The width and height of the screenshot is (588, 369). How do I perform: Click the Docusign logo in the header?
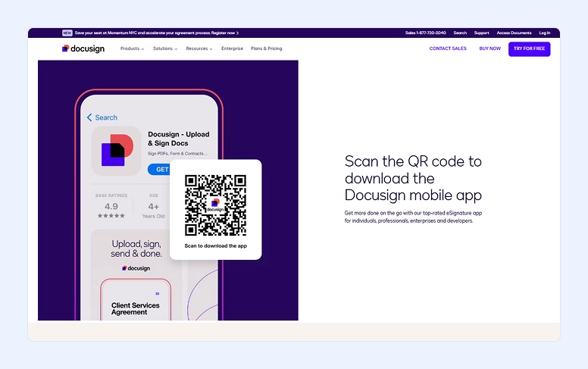pyautogui.click(x=83, y=48)
